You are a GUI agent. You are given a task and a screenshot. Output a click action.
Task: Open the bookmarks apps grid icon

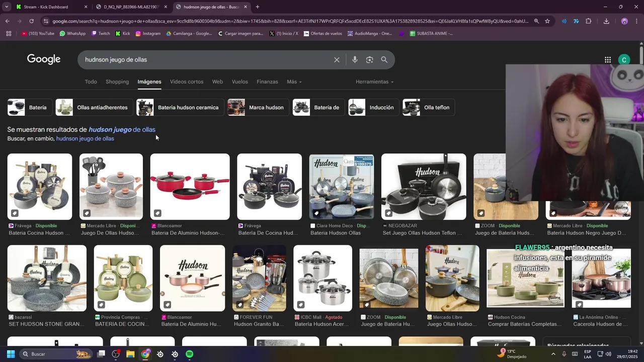[x=8, y=34]
